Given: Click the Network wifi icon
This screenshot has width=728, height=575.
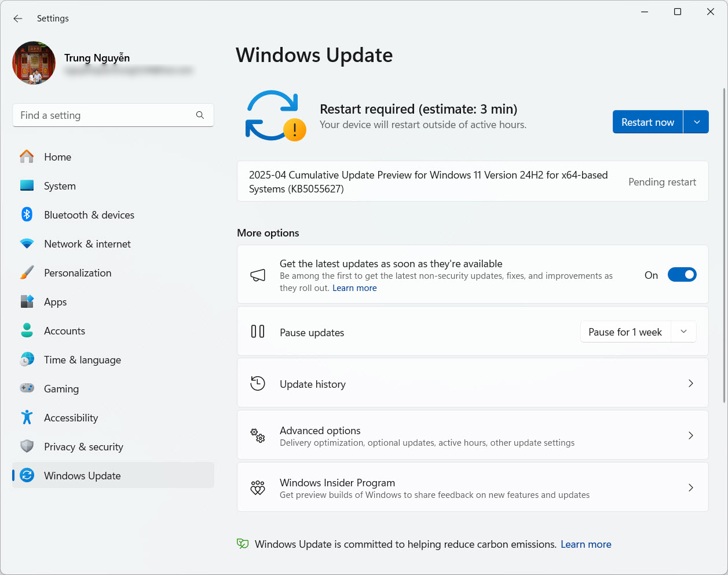Looking at the screenshot, I should tap(27, 243).
